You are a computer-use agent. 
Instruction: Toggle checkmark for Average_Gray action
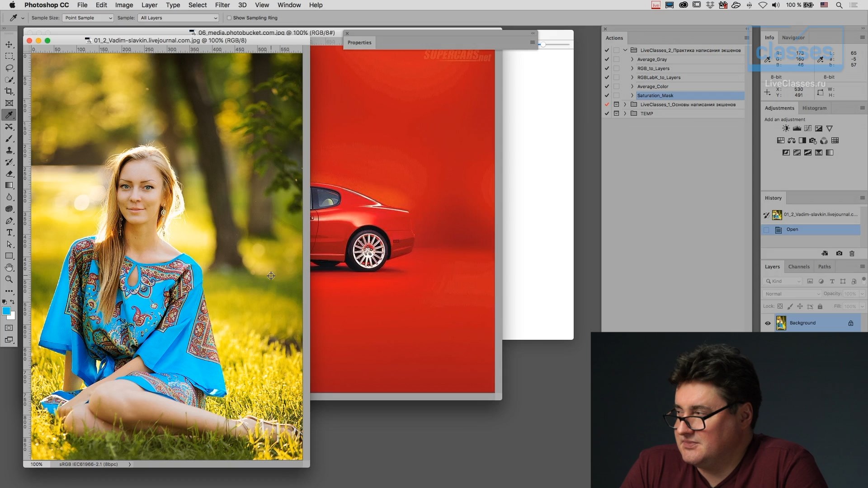tap(607, 59)
